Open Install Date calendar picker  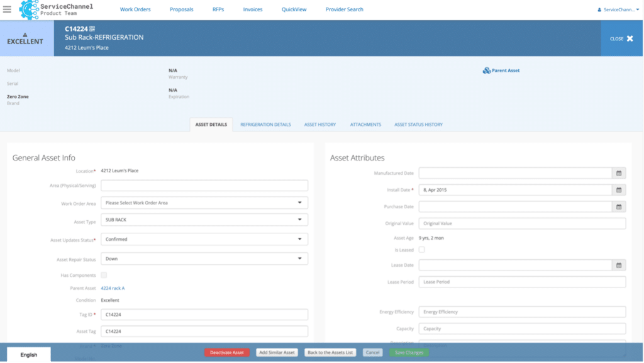(618, 190)
